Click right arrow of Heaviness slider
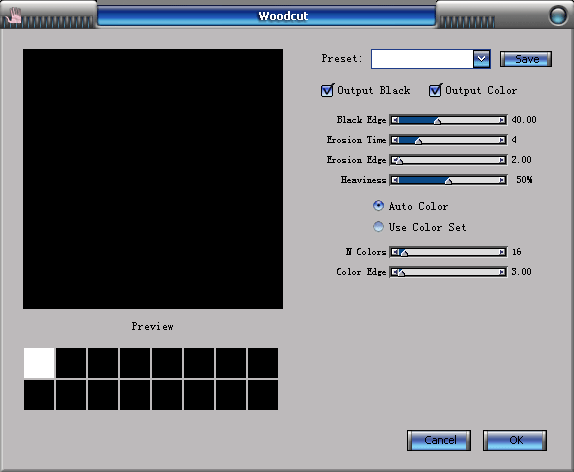 (502, 180)
